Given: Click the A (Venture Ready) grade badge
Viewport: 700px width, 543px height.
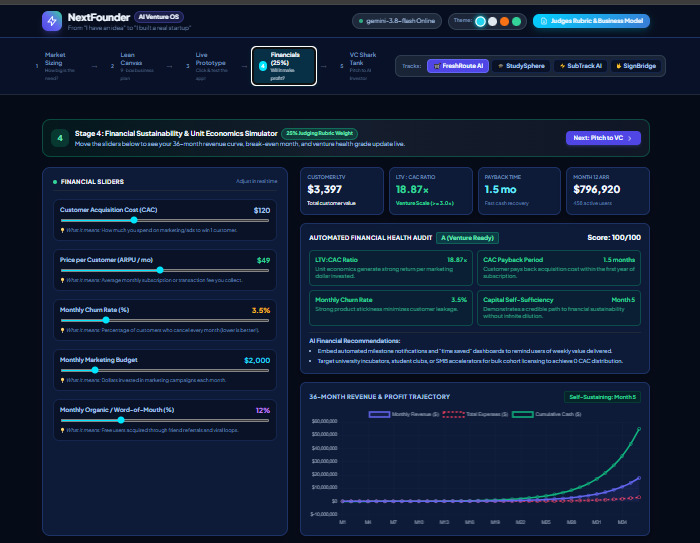Looking at the screenshot, I should [x=467, y=238].
